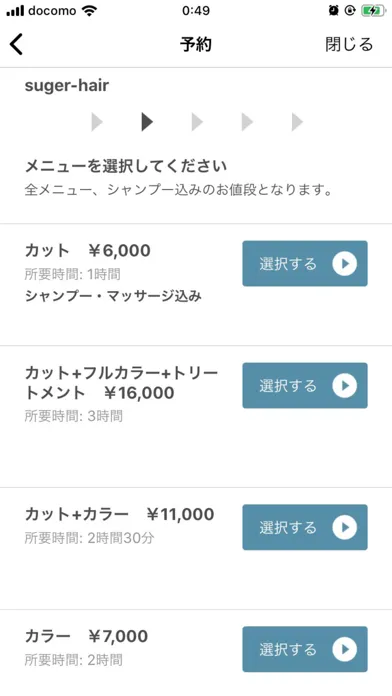Tap the play icon on カット button

tap(344, 264)
